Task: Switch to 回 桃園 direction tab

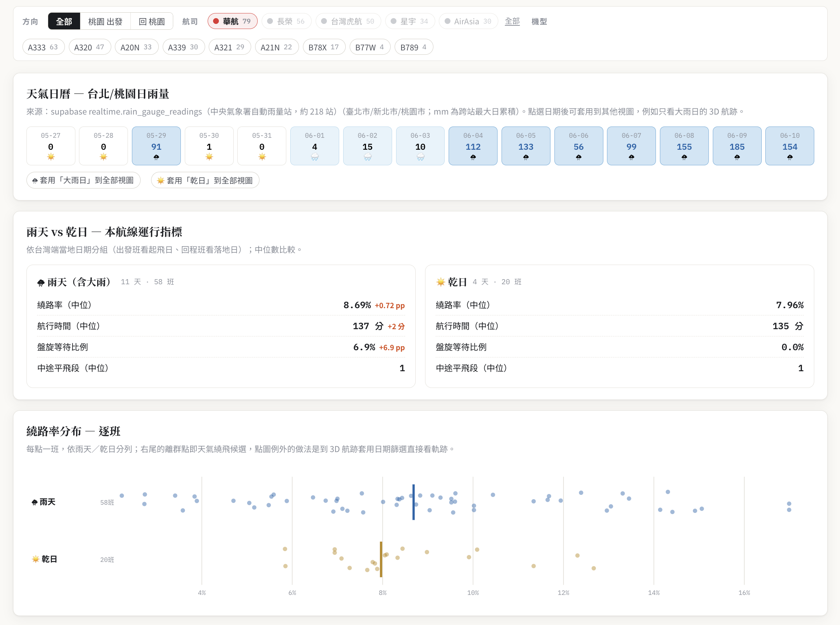Action: pos(152,21)
